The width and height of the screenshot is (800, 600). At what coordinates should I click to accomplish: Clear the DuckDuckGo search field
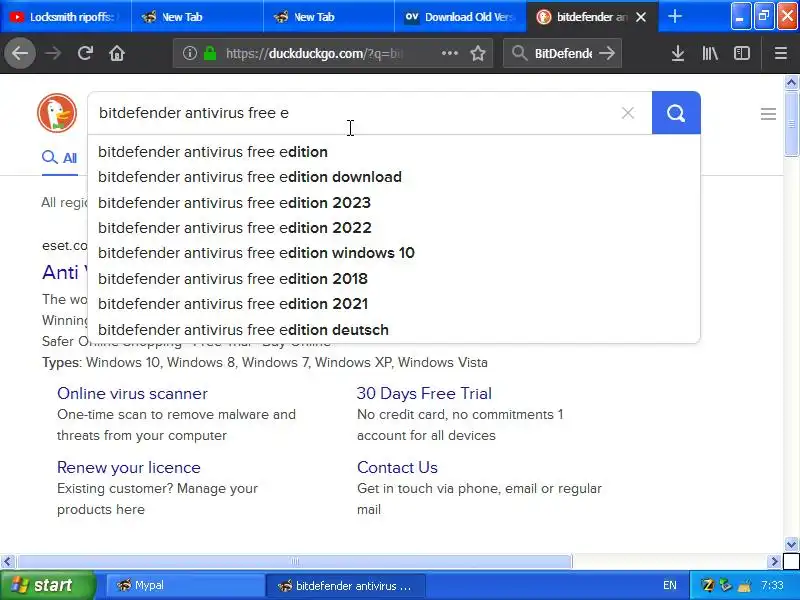point(628,113)
